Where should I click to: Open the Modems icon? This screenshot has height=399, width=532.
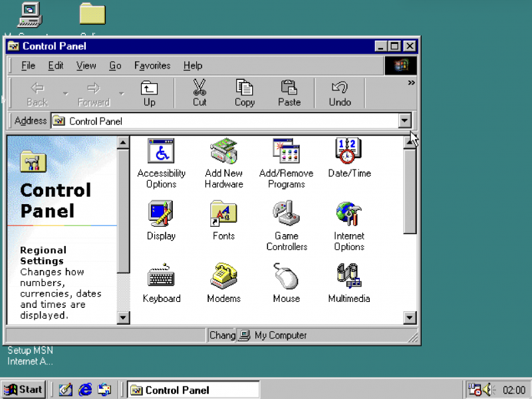[223, 277]
